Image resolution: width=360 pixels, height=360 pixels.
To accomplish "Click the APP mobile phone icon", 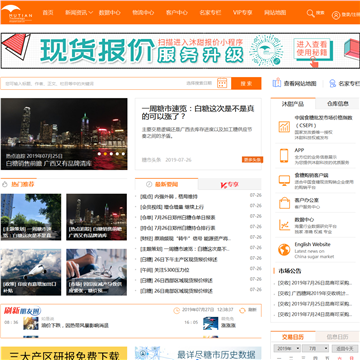I will 284,155.
